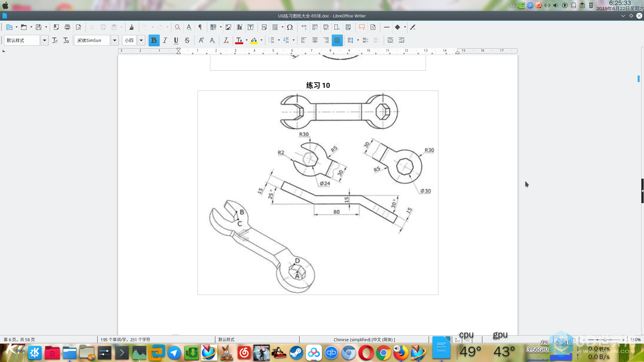Open font name dropdown arrow

[114, 40]
